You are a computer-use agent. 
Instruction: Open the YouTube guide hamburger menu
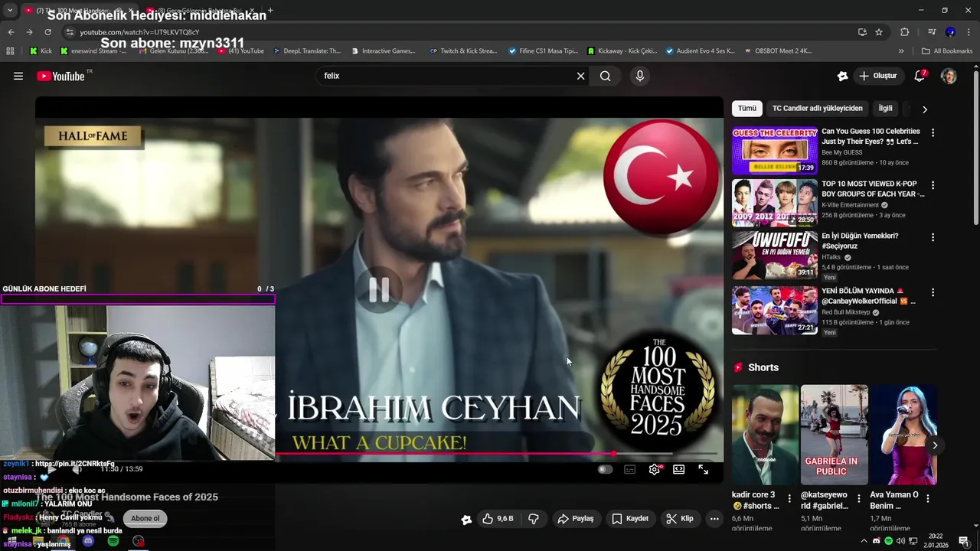pos(18,76)
